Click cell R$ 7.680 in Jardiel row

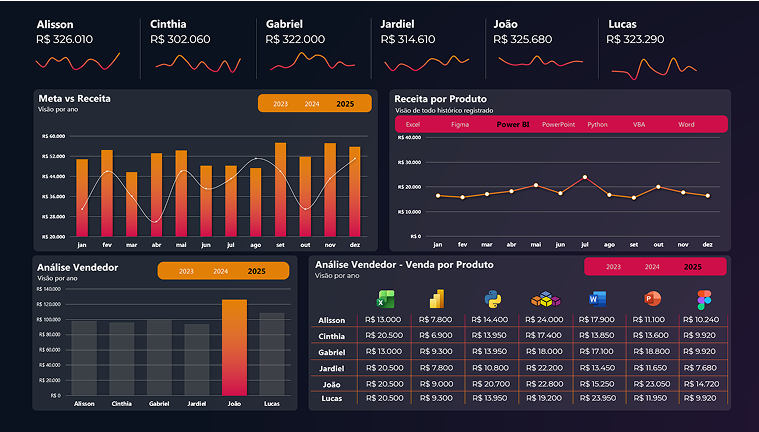tap(700, 368)
